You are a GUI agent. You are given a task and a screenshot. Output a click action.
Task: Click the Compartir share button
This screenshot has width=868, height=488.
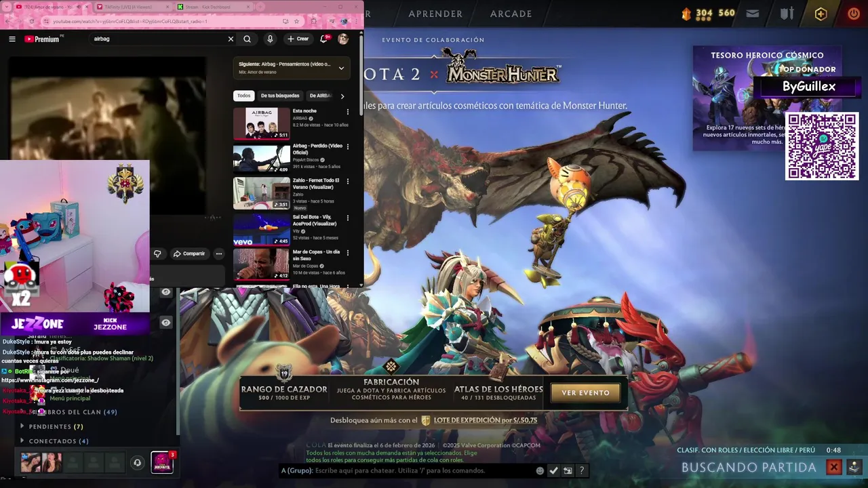[x=189, y=253]
